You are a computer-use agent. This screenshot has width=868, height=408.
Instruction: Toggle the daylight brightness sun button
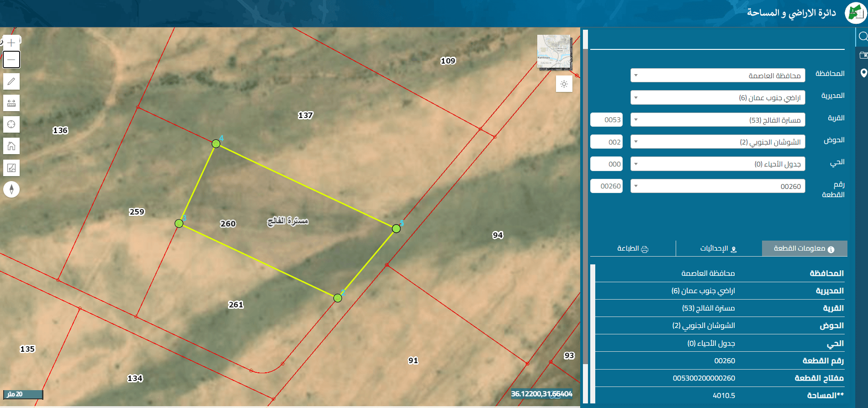click(564, 84)
